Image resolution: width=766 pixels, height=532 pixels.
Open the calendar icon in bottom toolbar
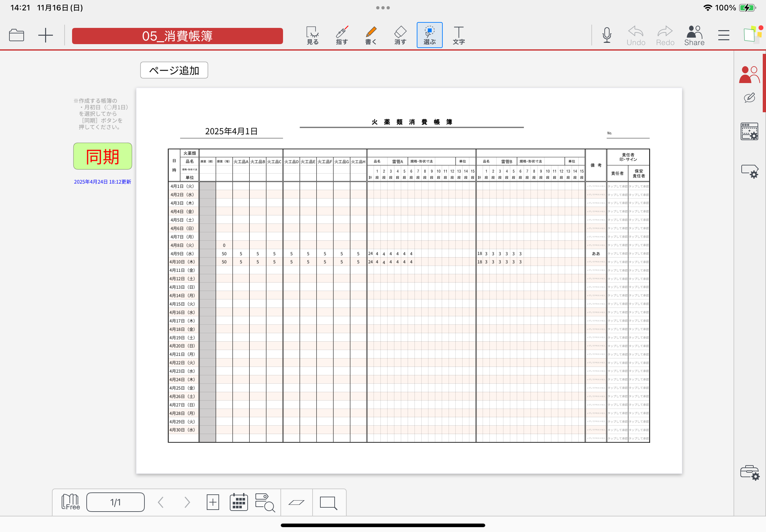[x=239, y=502]
